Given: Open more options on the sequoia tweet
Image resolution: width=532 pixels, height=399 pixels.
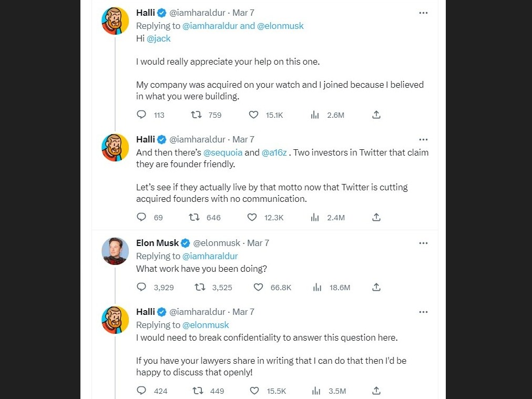Looking at the screenshot, I should [423, 139].
